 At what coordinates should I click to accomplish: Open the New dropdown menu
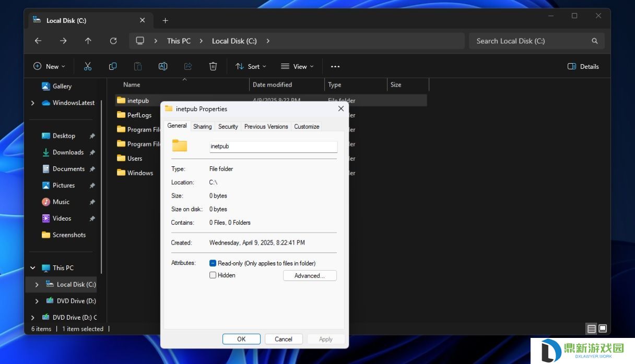pos(50,66)
